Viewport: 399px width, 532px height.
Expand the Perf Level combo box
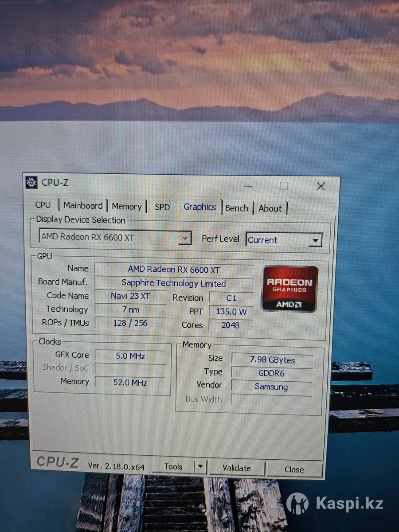(315, 241)
